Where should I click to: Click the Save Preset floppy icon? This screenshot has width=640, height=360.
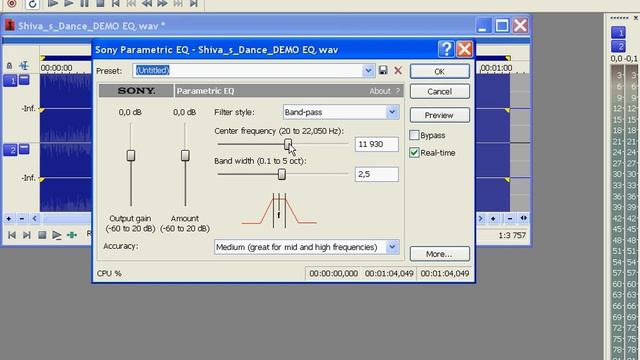pos(383,70)
